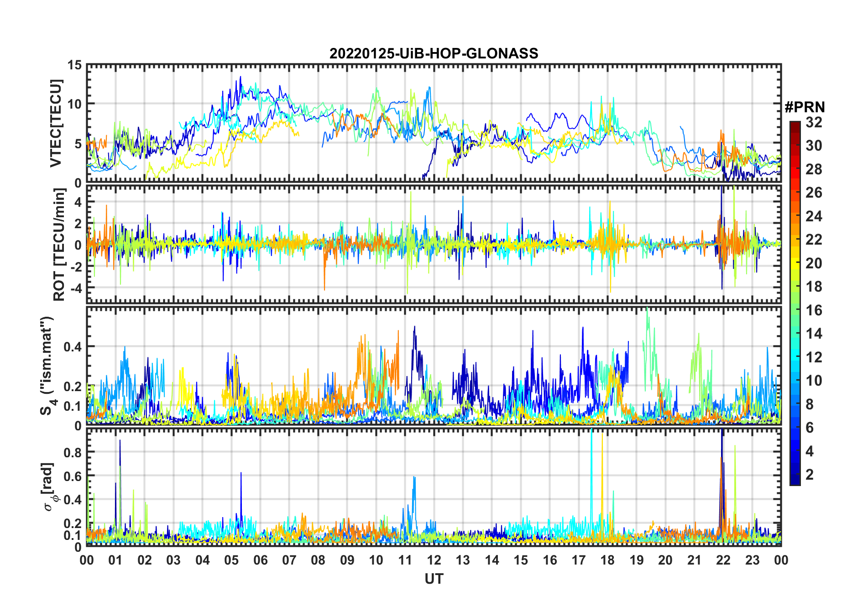Image resolution: width=868 pixels, height=607 pixels.
Task: Click colorbar tick label 32
Action: click(x=814, y=122)
